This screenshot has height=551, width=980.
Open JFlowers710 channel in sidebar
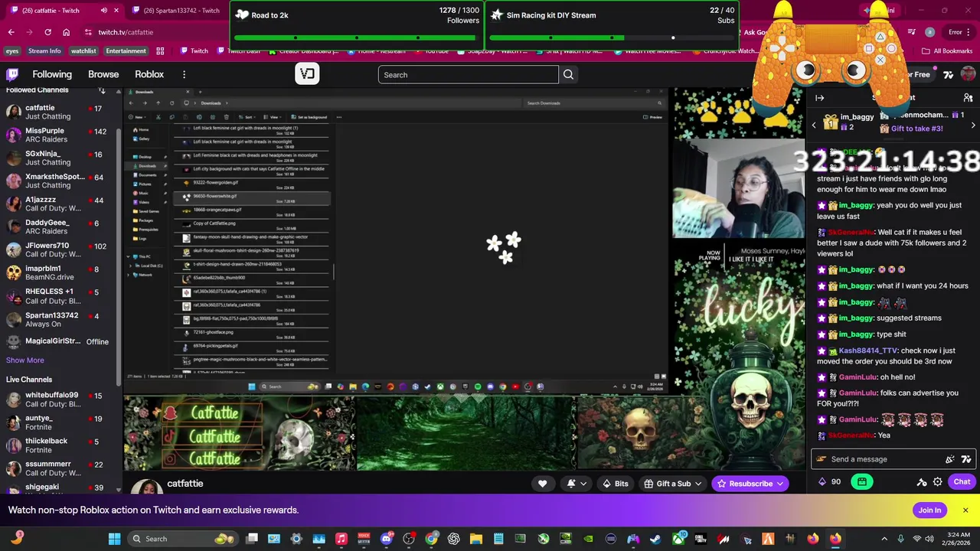59,249
